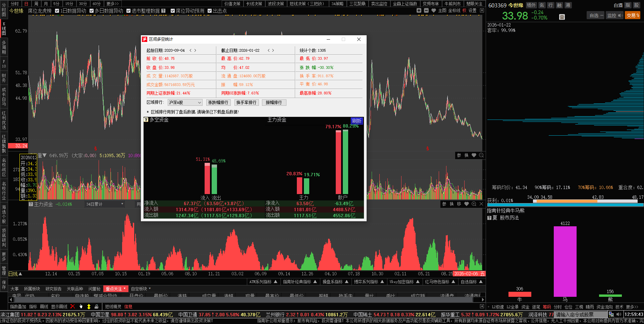Viewport: 644px width, 324px height.
Task: Open the 场外 tag beside stock name
Action: [x=531, y=5]
